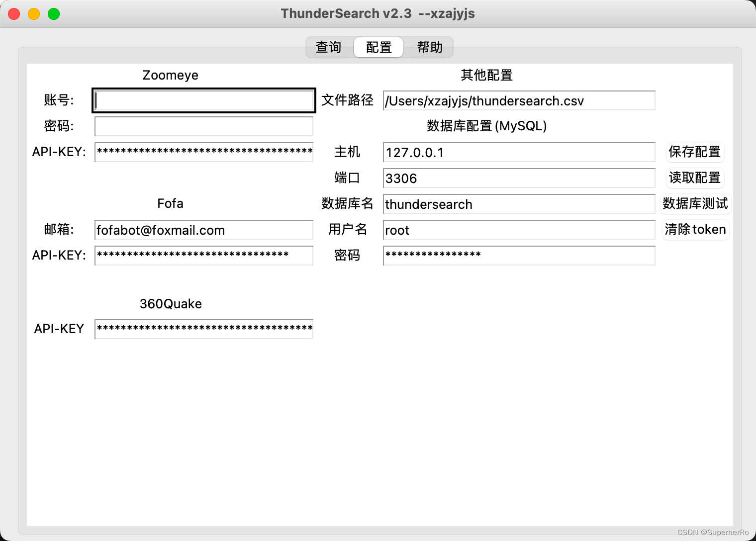This screenshot has width=756, height=541.
Task: Select the 配置 tab
Action: click(x=378, y=47)
